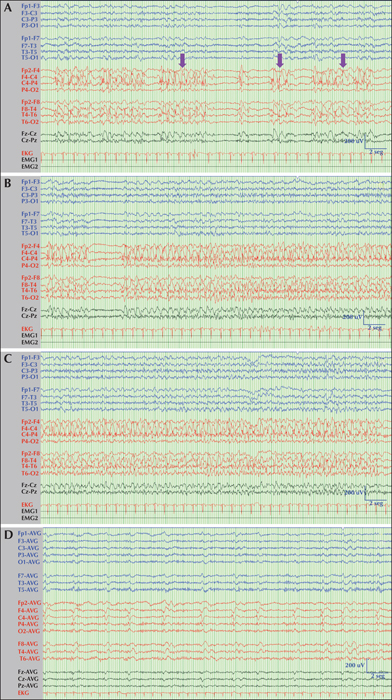Select the O1-AVG channel label
Image resolution: width=392 pixels, height=700 pixels.
tap(30, 562)
